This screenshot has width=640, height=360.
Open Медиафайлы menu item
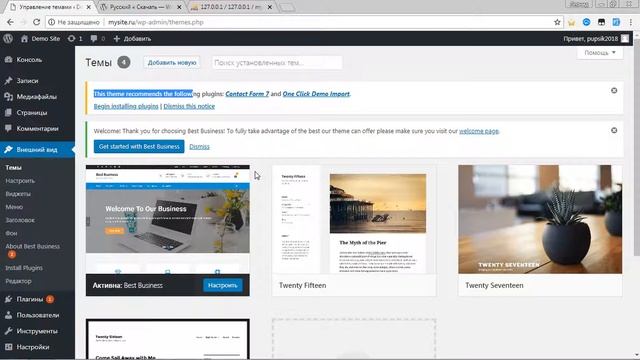(x=37, y=97)
